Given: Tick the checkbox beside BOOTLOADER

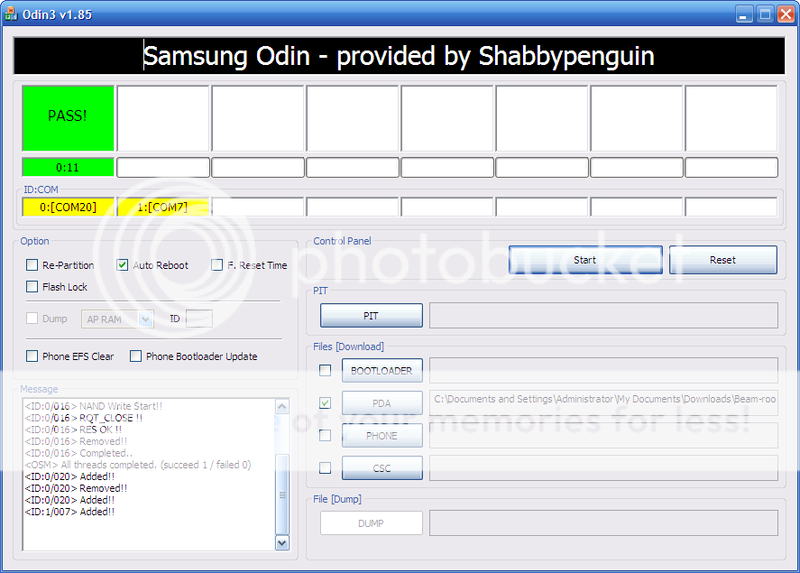Looking at the screenshot, I should click(324, 370).
